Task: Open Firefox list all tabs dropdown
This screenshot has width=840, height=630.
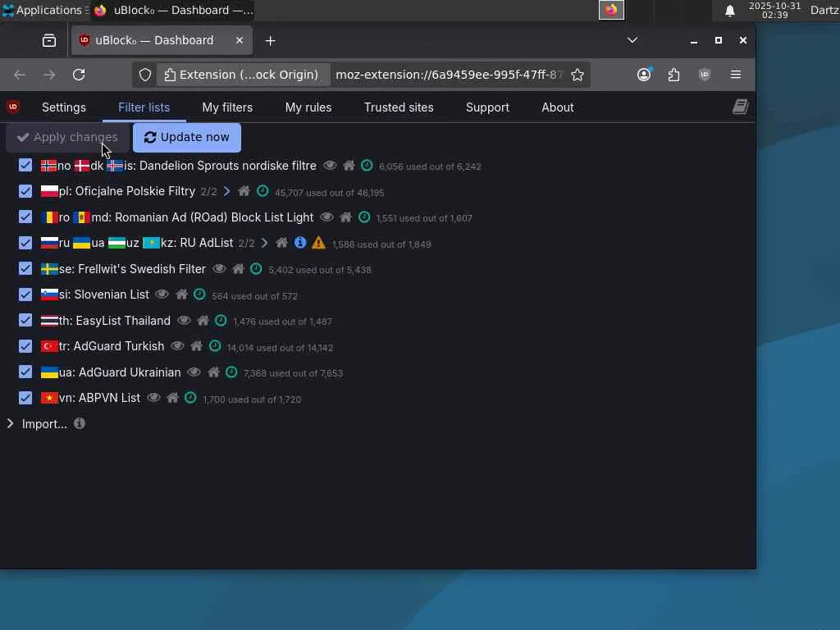Action: tap(632, 40)
